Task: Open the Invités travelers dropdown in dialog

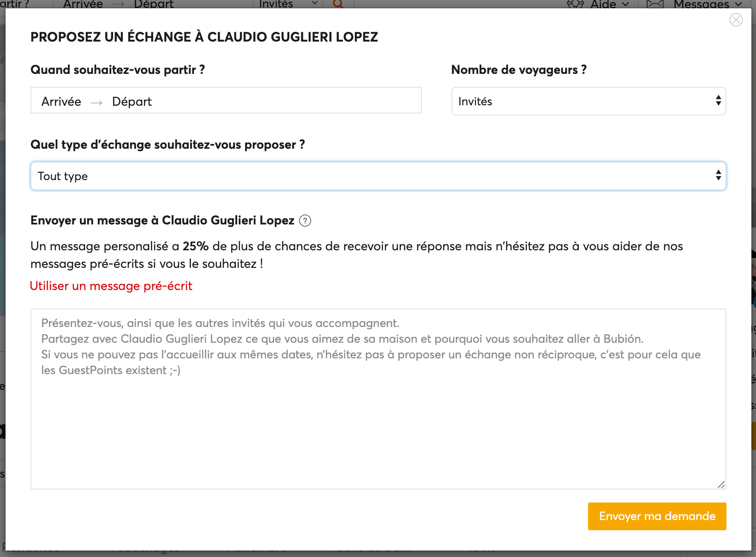Action: 588,101
